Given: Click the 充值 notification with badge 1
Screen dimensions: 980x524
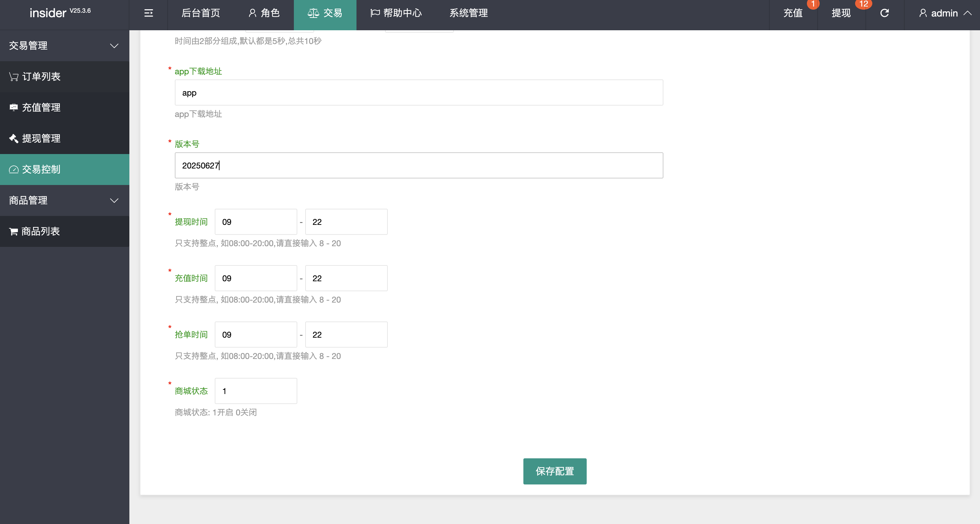Looking at the screenshot, I should (793, 13).
